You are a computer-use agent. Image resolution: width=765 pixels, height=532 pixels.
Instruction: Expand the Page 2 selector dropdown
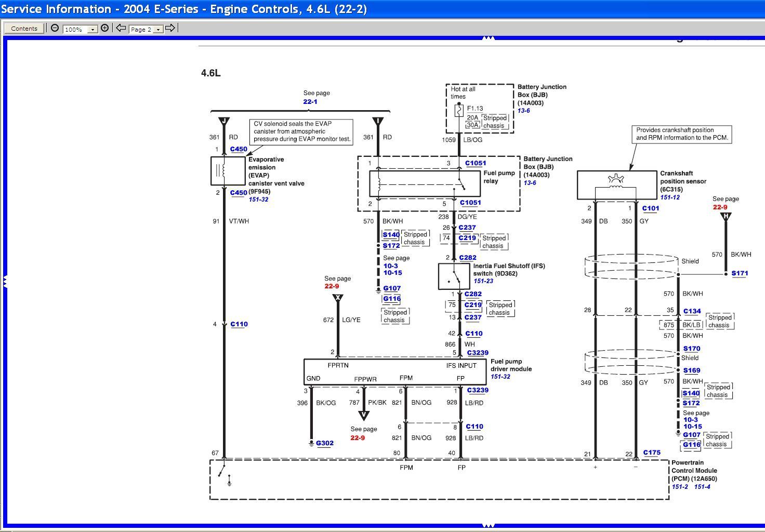click(x=157, y=30)
